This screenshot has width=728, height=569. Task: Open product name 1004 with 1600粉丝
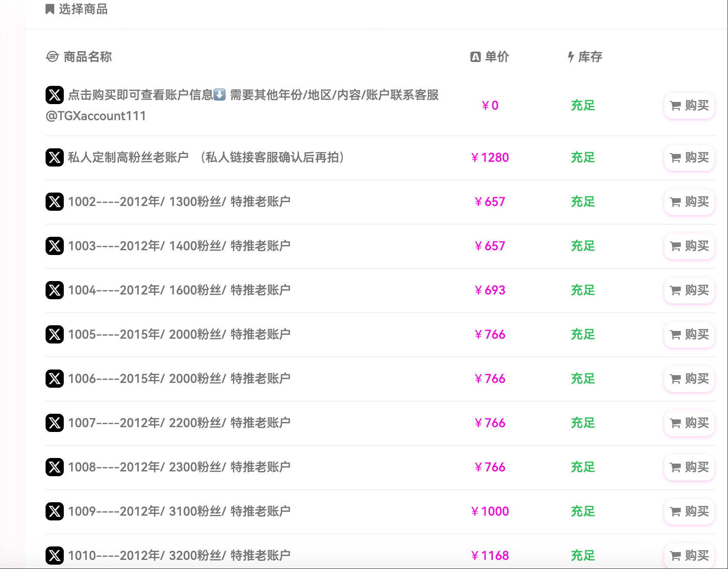(179, 290)
